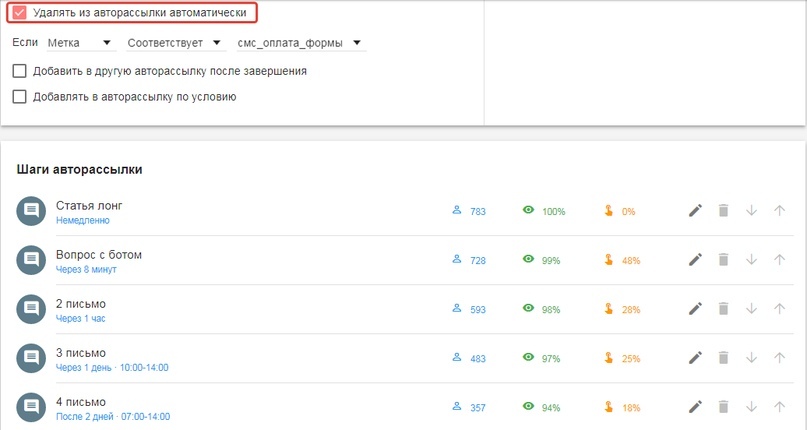Delete the Вопрос с ботом step via trash icon
807x430 pixels.
coord(724,260)
